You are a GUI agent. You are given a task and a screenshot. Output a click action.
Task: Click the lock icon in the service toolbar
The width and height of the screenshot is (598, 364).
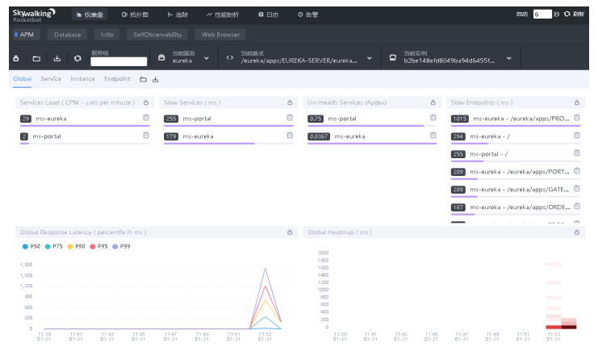click(x=16, y=58)
